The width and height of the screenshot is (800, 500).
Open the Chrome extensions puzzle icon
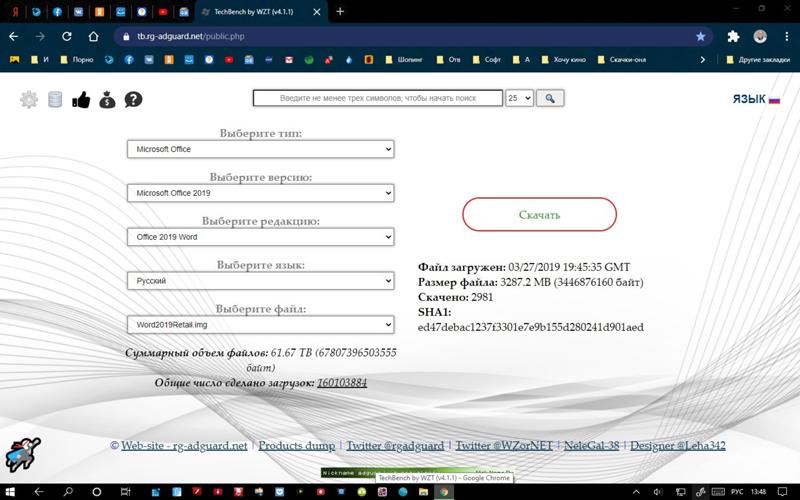(x=733, y=36)
